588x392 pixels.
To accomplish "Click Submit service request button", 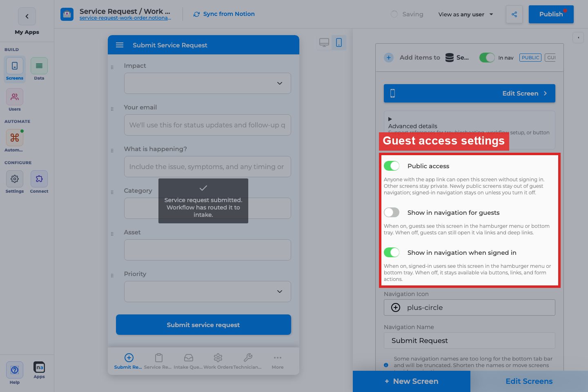I will point(203,325).
